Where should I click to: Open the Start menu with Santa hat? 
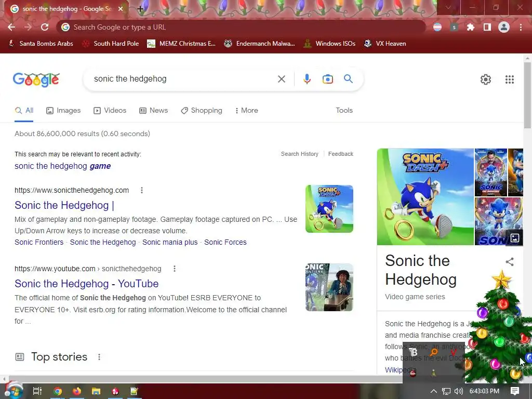coord(14,391)
